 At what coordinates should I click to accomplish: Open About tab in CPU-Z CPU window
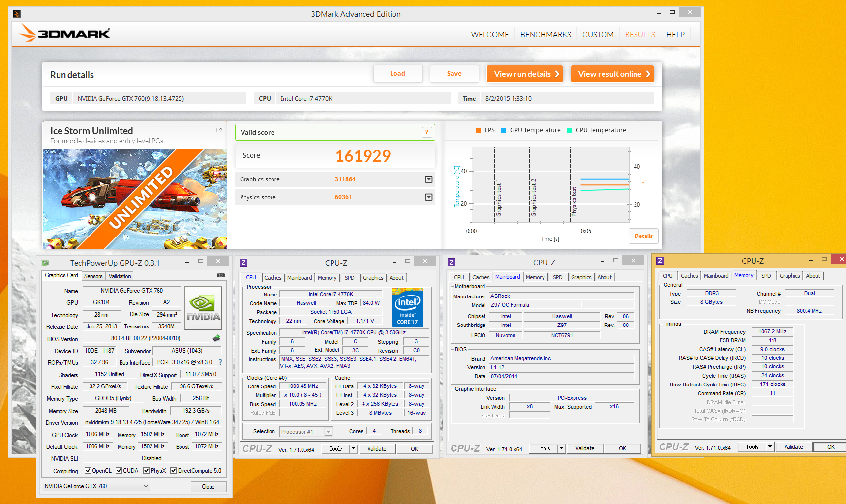(x=396, y=278)
